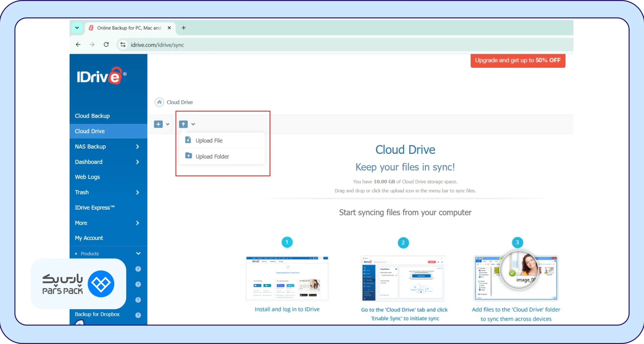Click the Drag and drop instruction text

405,191
